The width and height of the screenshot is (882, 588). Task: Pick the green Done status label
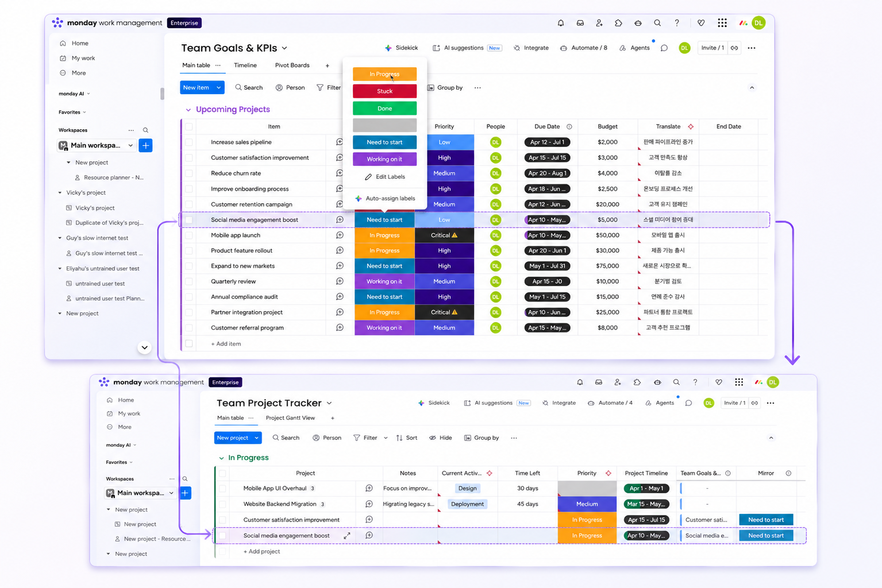(384, 109)
